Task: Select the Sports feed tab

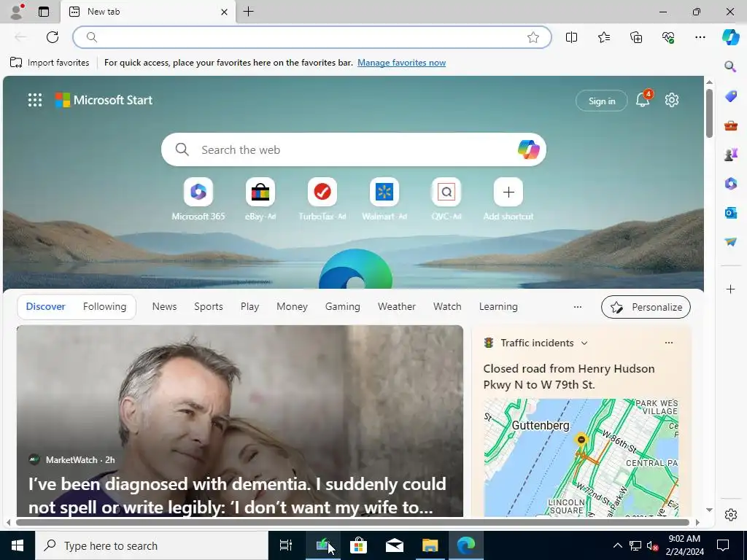Action: [x=208, y=307]
